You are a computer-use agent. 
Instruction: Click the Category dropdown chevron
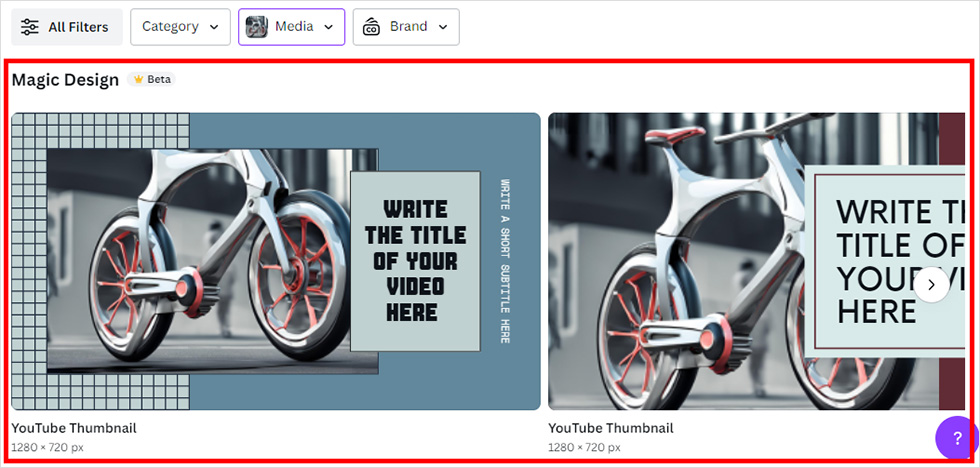(x=214, y=27)
